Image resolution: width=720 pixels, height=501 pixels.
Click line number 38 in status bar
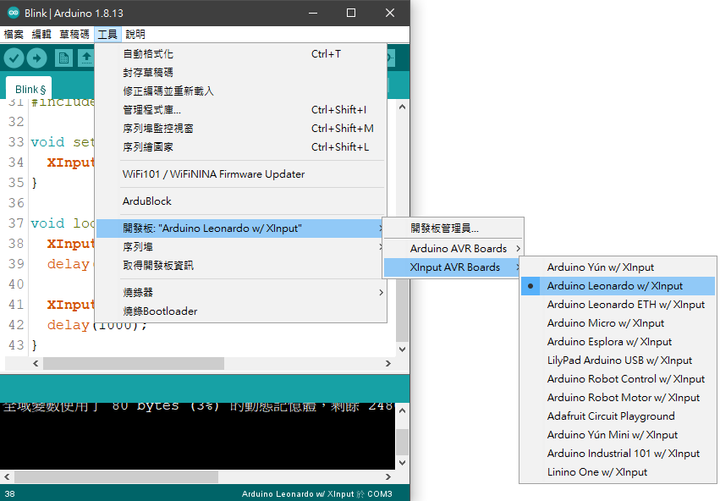(x=10, y=494)
